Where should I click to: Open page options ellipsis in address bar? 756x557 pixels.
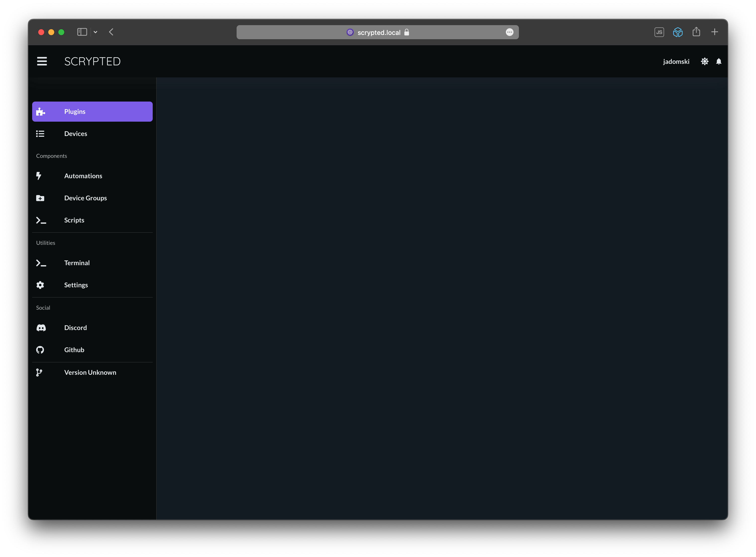coord(509,32)
